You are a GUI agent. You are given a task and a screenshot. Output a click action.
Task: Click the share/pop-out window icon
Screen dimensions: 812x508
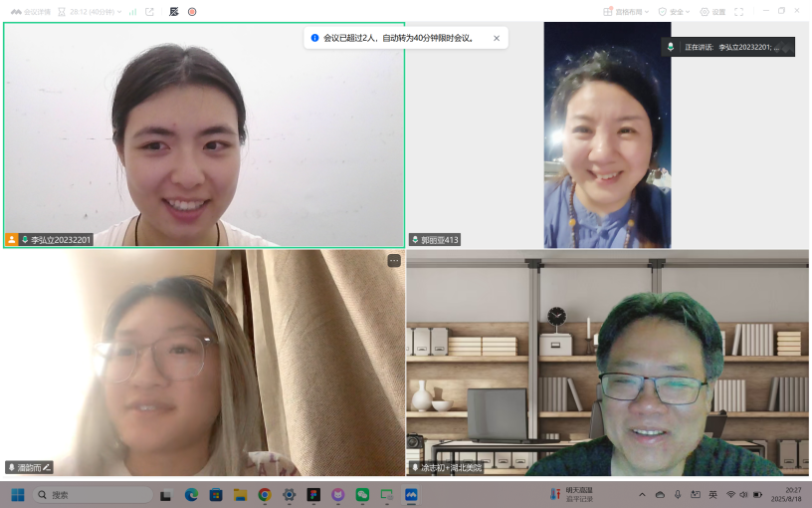(149, 12)
